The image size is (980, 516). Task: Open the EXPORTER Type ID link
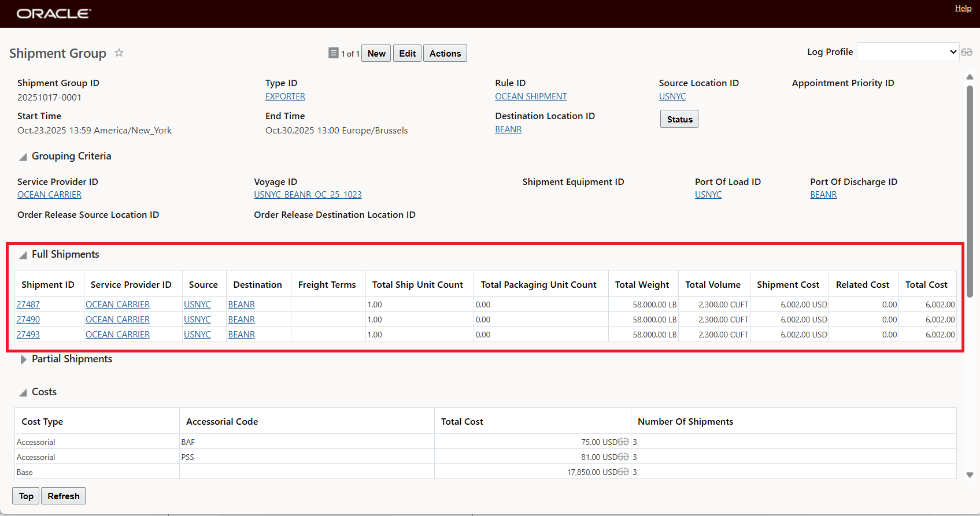tap(285, 96)
